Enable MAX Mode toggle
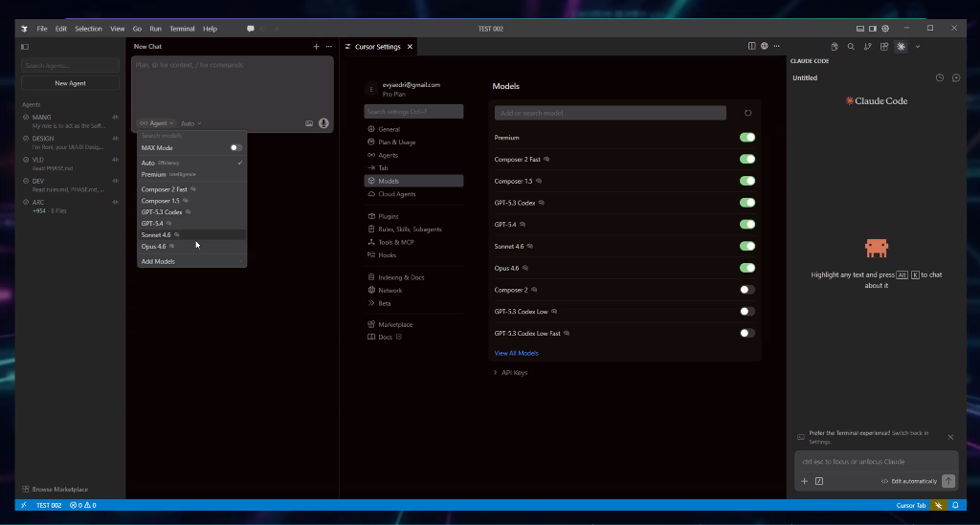Image resolution: width=980 pixels, height=525 pixels. (235, 148)
